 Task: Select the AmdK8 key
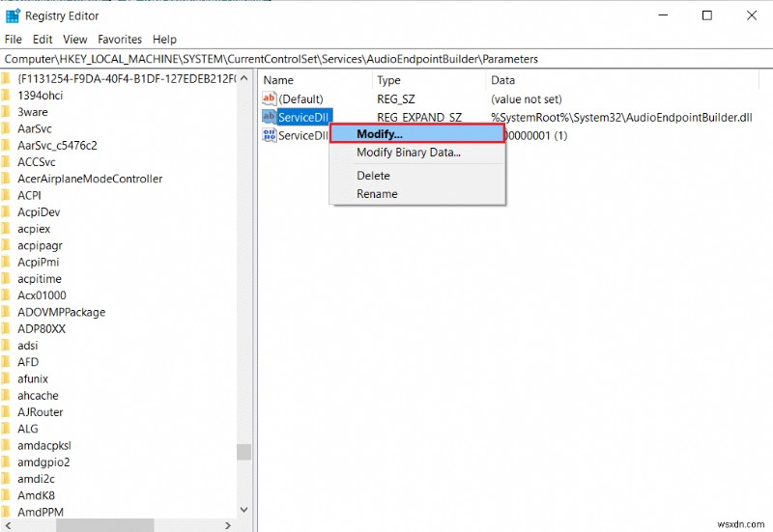coord(36,495)
